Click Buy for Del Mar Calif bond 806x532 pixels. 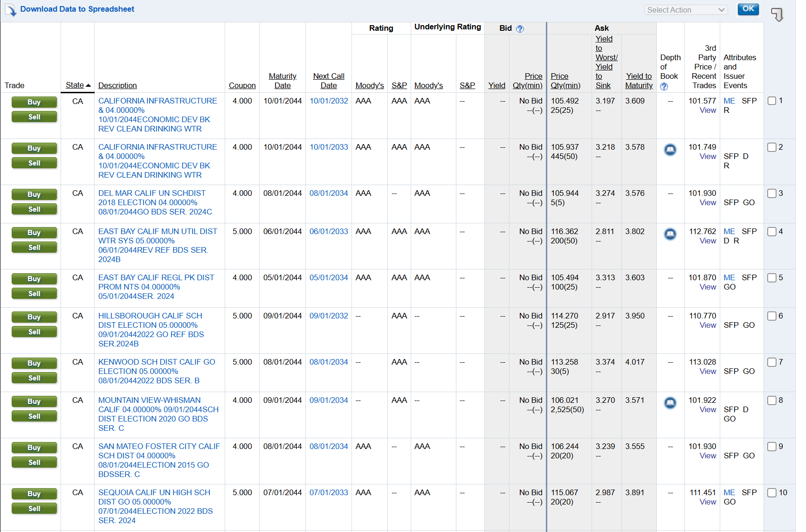[34, 194]
